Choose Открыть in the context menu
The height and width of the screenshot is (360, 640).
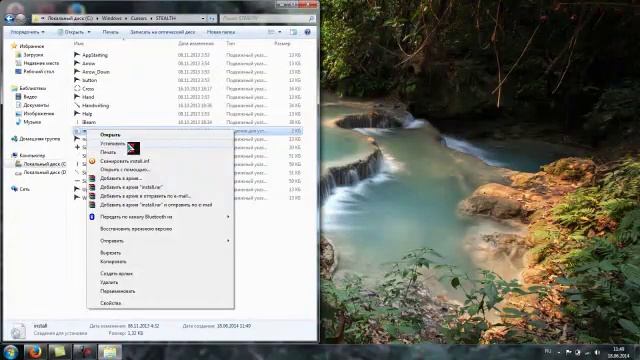110,135
